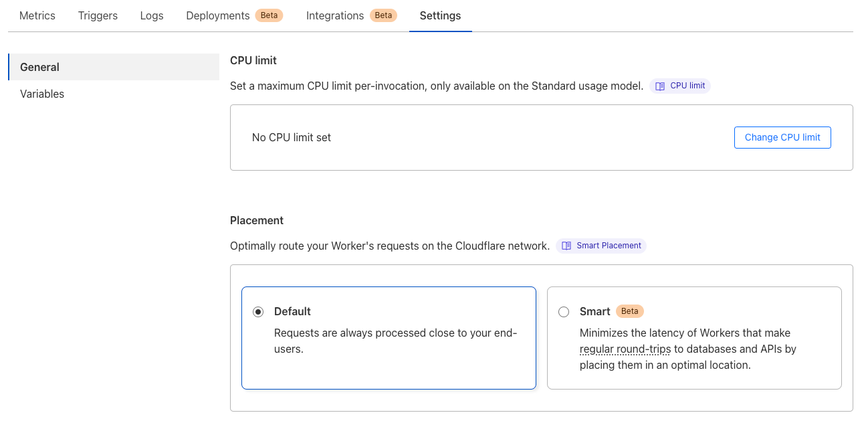
Task: Go to the Logs tab
Action: tap(152, 15)
